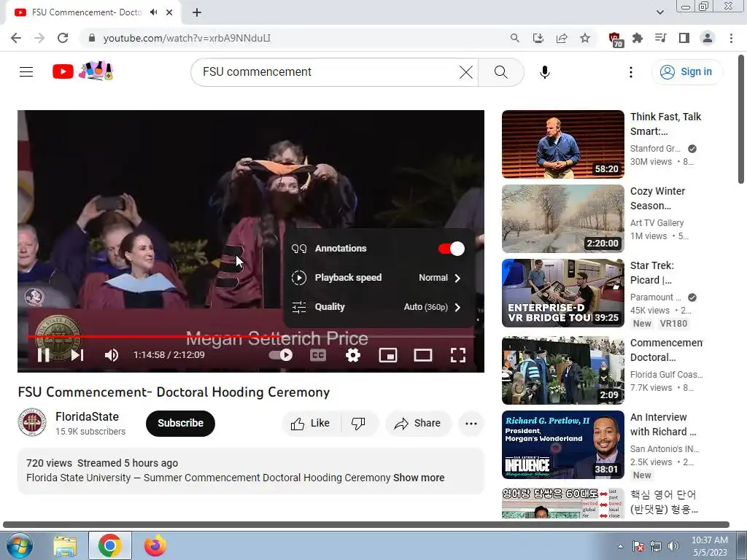Toggle Chrome side panel
This screenshot has height=560, width=747.
(x=684, y=38)
